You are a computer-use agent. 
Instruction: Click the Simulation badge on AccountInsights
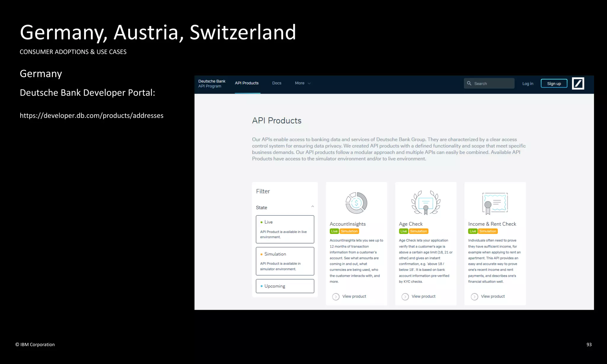[349, 231]
